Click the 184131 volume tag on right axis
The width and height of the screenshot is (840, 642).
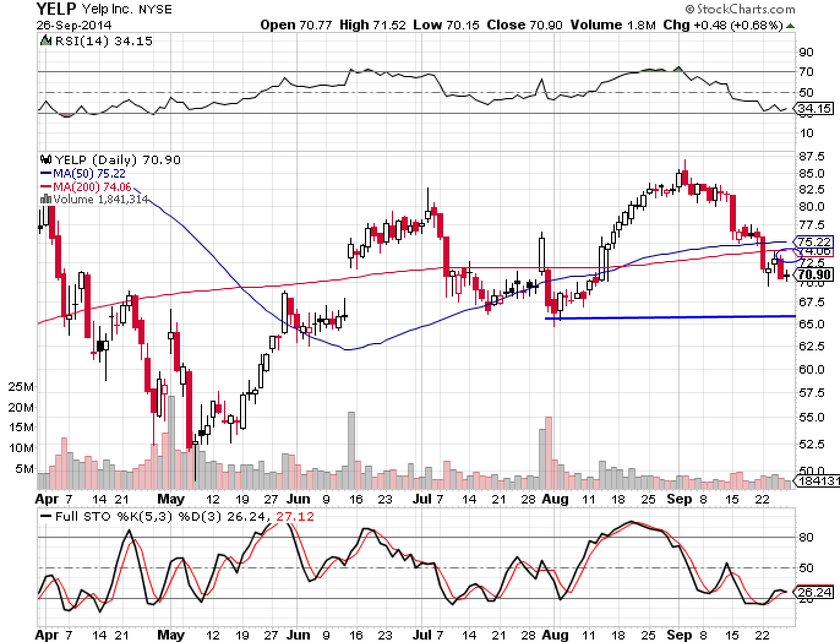(x=817, y=481)
